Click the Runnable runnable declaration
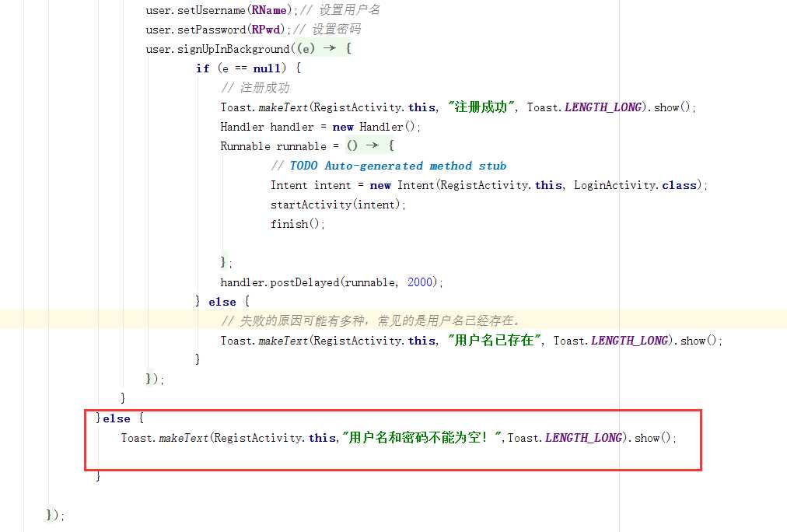Viewport: 787px width, 532px height. point(273,146)
